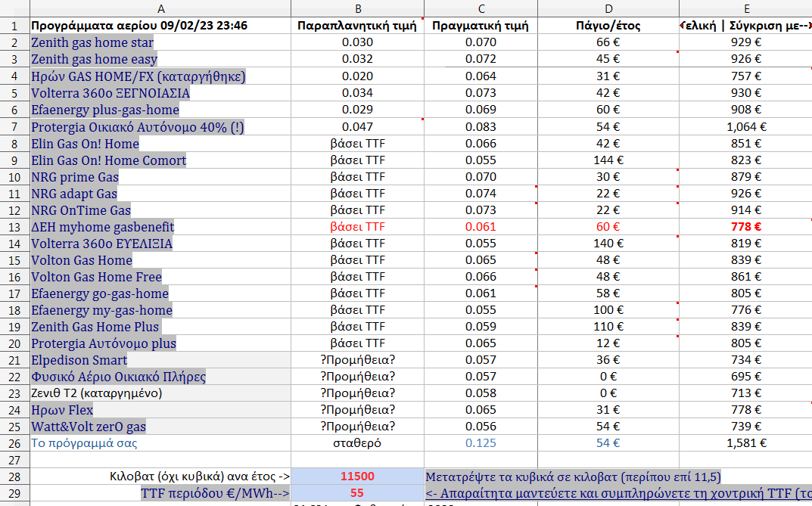Click the Προγράμματα αερίου title cell

pos(160,26)
